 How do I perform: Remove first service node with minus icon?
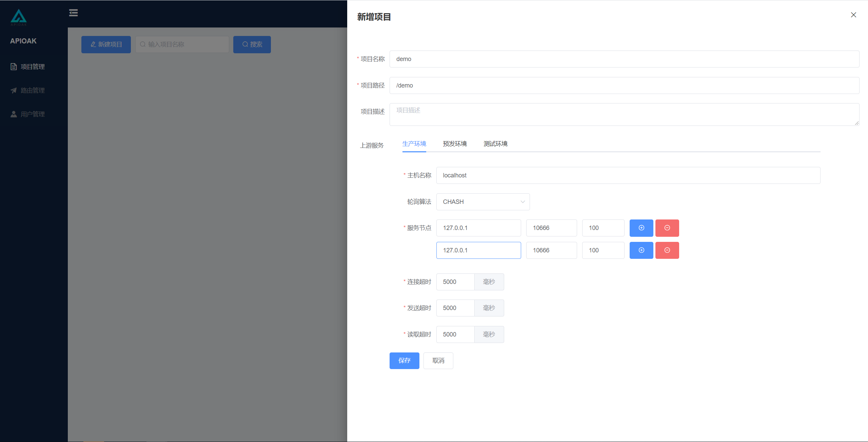(x=667, y=228)
